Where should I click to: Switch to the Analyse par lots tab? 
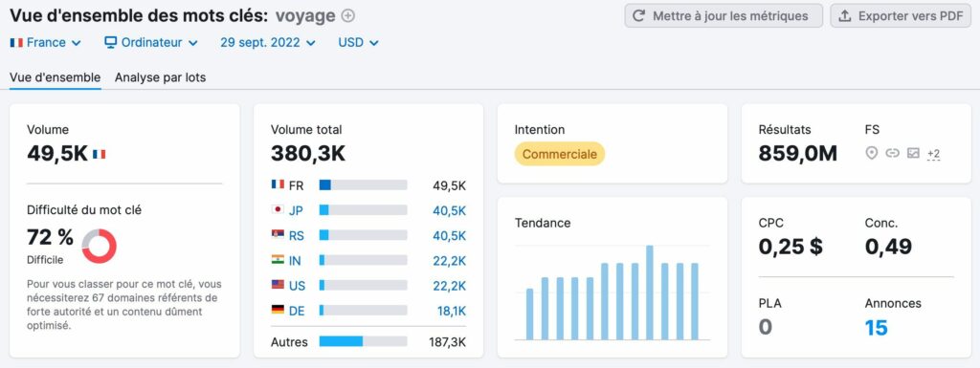point(160,77)
